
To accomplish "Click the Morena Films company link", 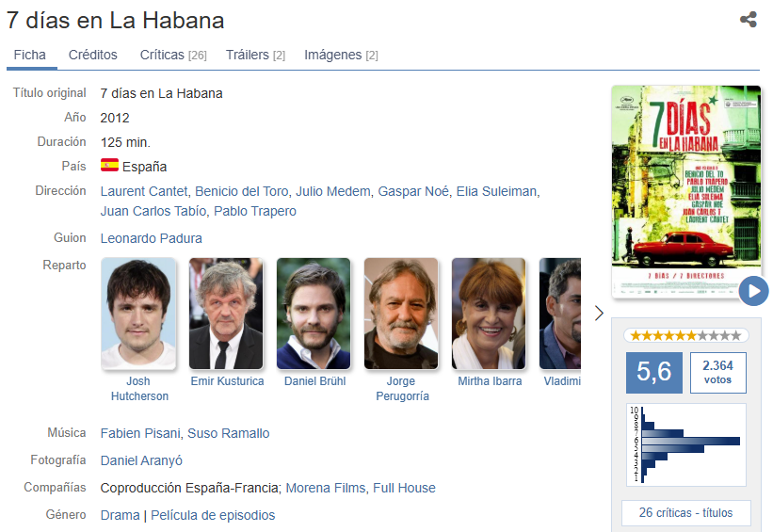I will [x=326, y=488].
